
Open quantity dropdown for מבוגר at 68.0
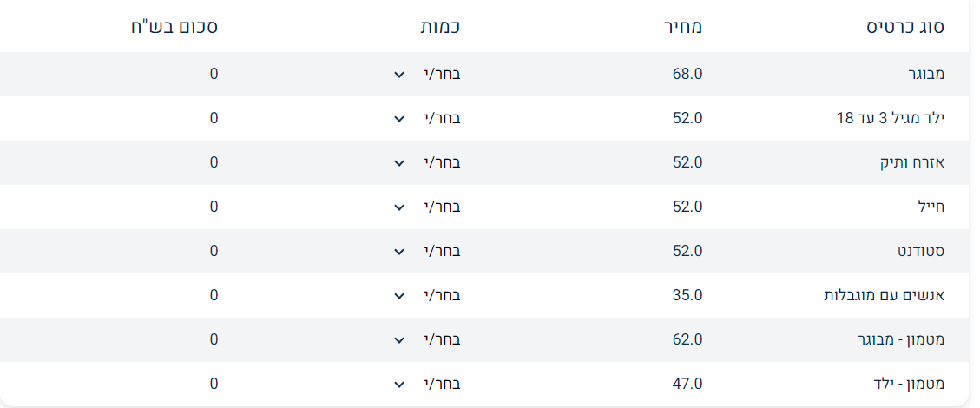click(426, 74)
